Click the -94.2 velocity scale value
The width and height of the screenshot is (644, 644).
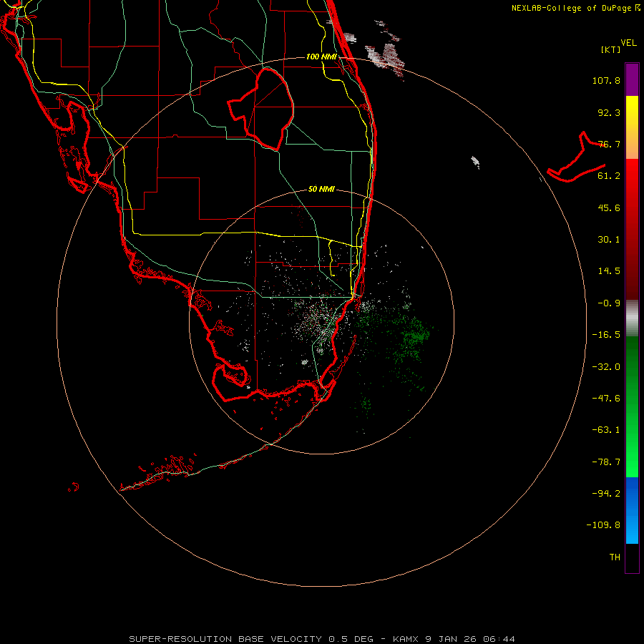(606, 494)
